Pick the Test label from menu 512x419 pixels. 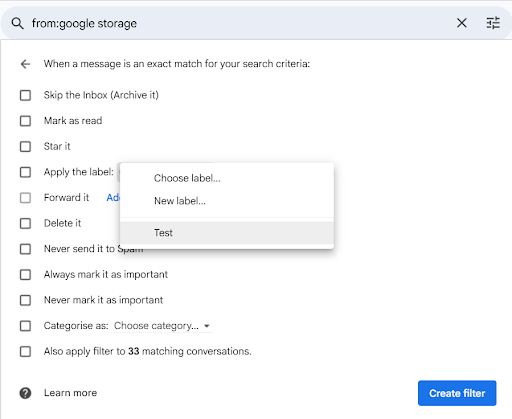pyautogui.click(x=227, y=233)
